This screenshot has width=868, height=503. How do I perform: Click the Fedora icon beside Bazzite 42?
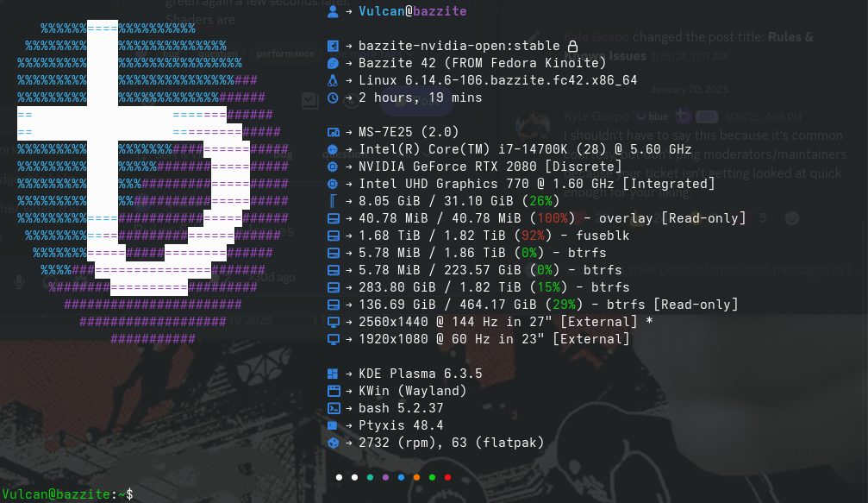pyautogui.click(x=333, y=63)
